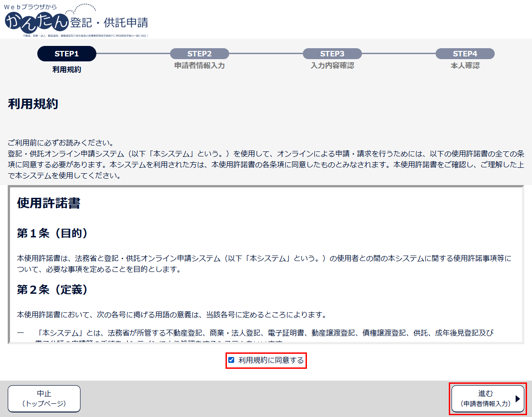This screenshot has width=532, height=417.
Task: Click 入力内容確認 label under STEP3
Action: point(332,66)
